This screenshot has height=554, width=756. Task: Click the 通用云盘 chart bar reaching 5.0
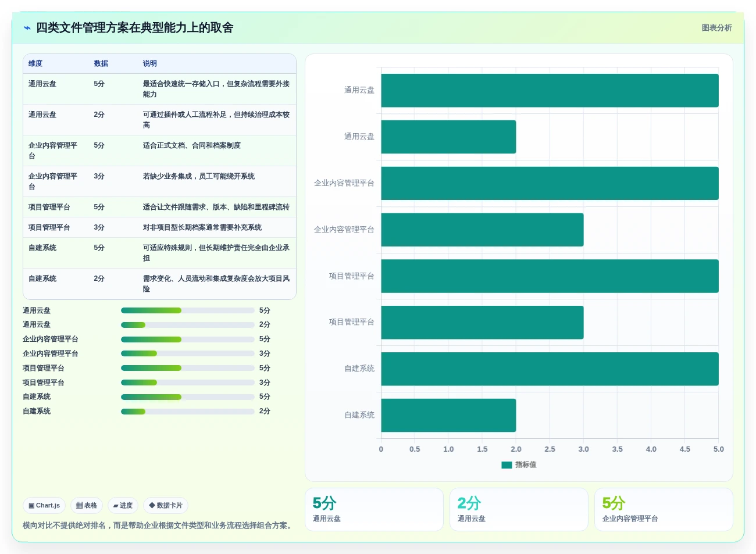coord(550,90)
